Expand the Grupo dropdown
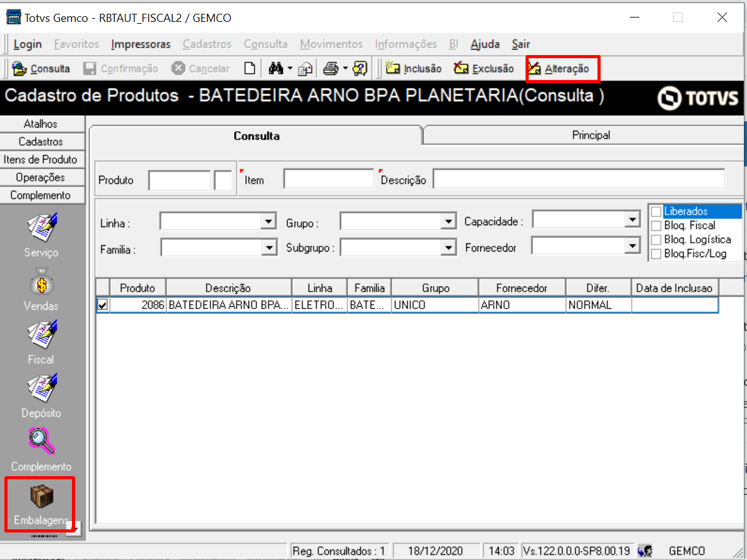The image size is (747, 560). 449,221
